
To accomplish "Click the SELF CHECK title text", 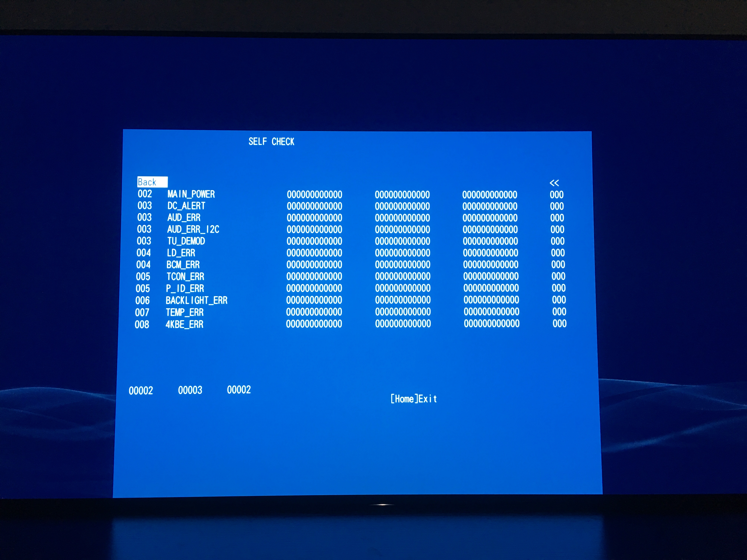I will point(271,141).
